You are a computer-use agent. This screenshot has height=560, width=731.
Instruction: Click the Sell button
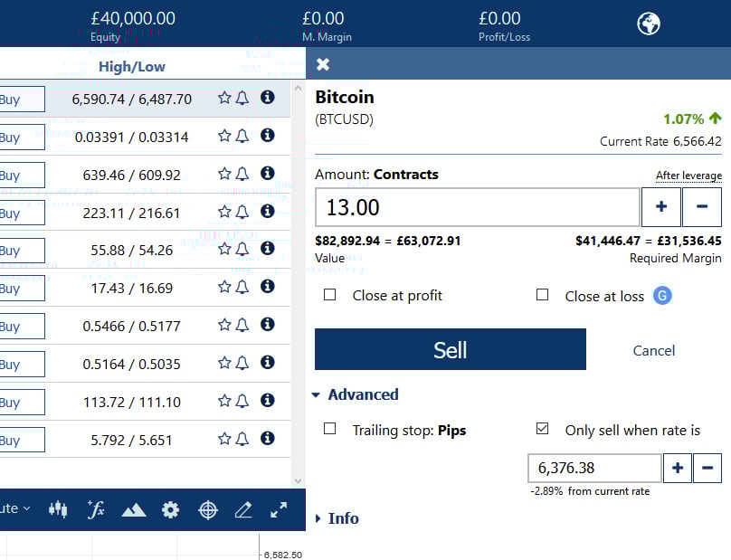tap(451, 349)
